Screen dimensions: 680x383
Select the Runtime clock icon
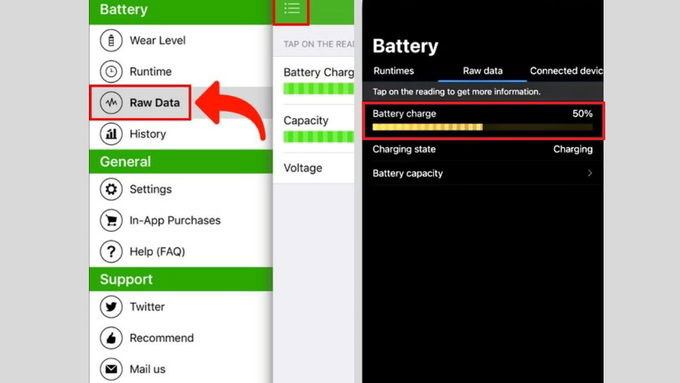tap(111, 72)
